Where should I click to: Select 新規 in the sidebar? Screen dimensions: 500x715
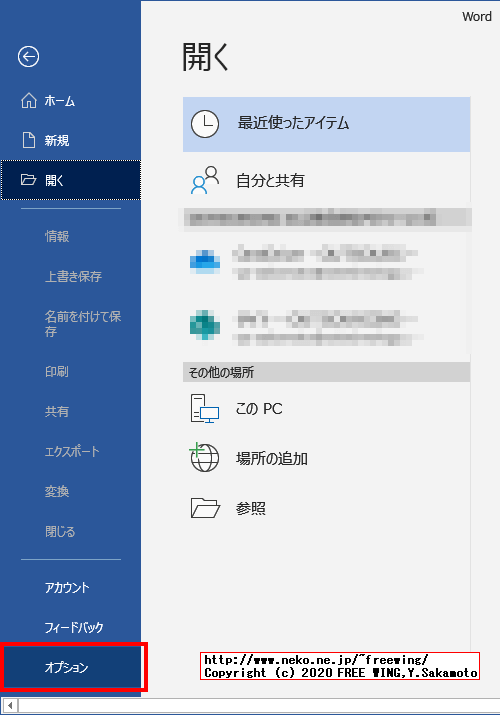[70, 140]
